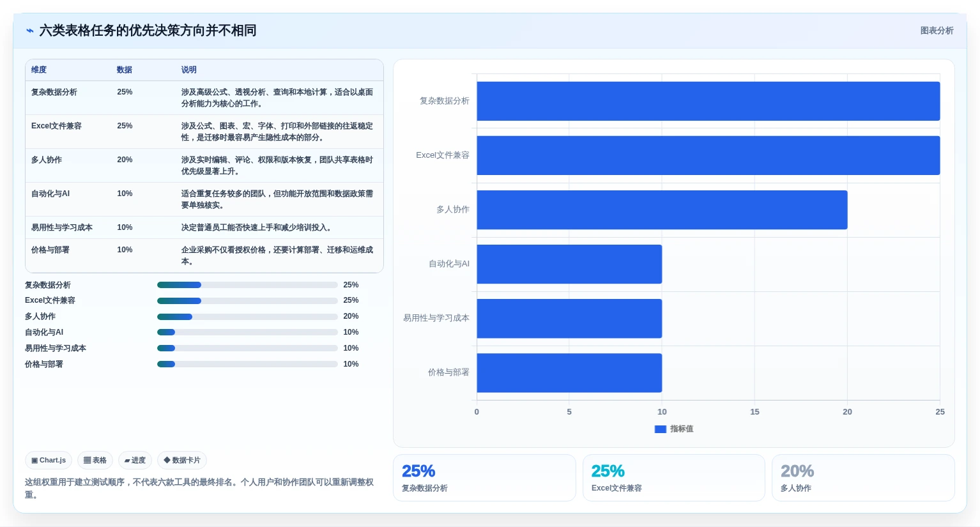The height and width of the screenshot is (527, 980).
Task: Select the 25% Excel文件兼容 data card
Action: [x=674, y=478]
